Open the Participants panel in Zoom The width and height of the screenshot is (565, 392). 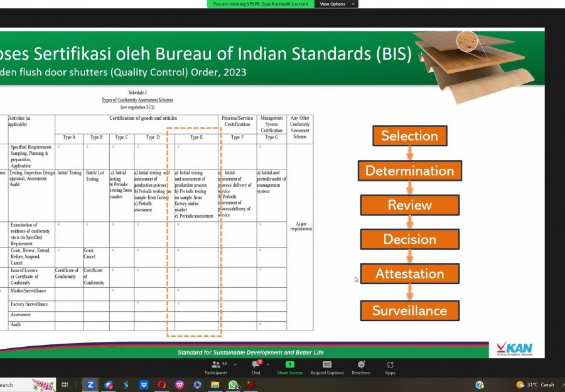(x=216, y=368)
